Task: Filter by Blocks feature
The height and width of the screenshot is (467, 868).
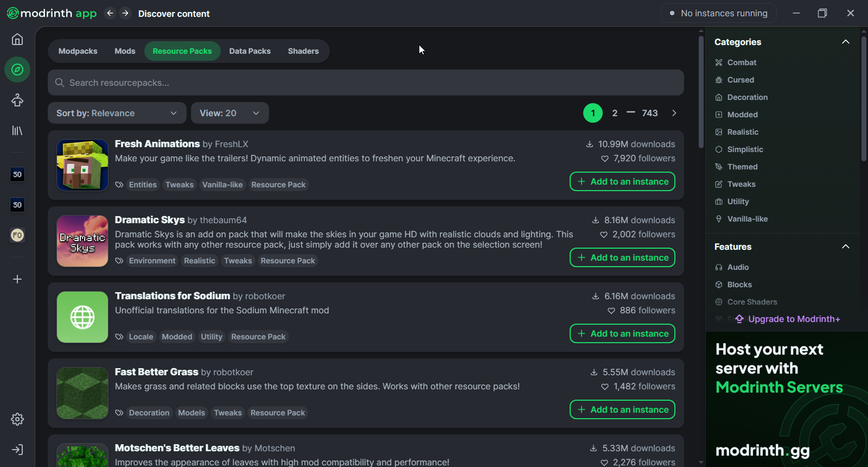Action: tap(733, 285)
